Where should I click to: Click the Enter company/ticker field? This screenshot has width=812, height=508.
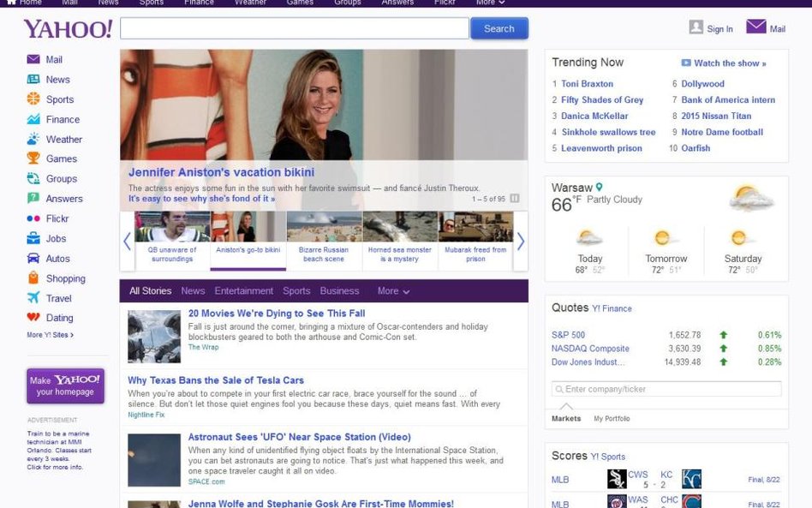coord(666,389)
